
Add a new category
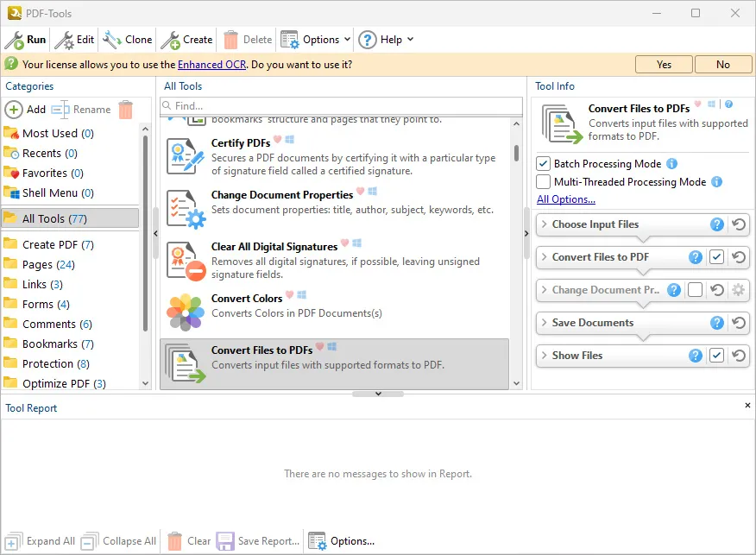pos(26,110)
